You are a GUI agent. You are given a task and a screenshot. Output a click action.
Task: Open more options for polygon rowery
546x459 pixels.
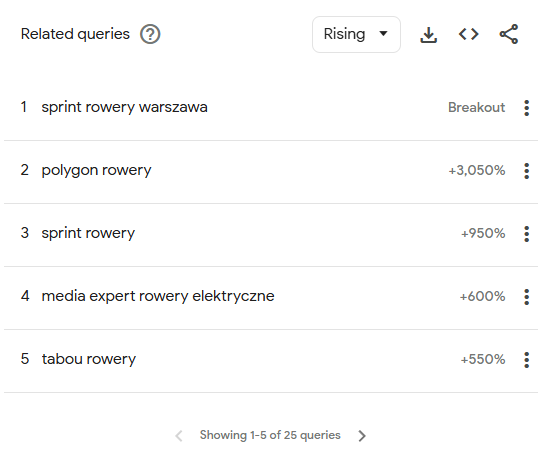coord(527,171)
